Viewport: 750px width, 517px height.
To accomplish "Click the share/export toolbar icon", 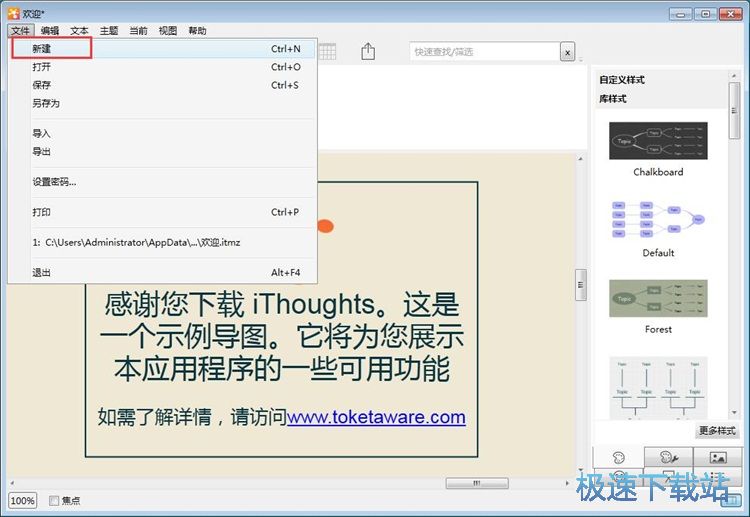I will click(368, 51).
